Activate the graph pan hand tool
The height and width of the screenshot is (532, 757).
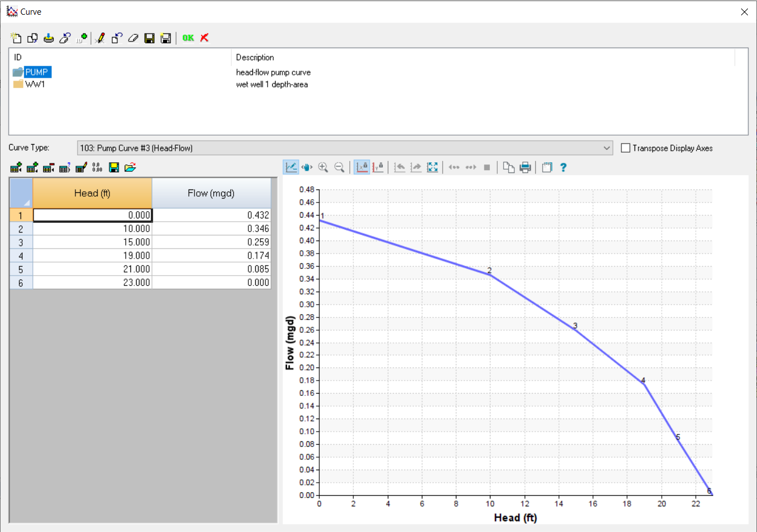(307, 167)
